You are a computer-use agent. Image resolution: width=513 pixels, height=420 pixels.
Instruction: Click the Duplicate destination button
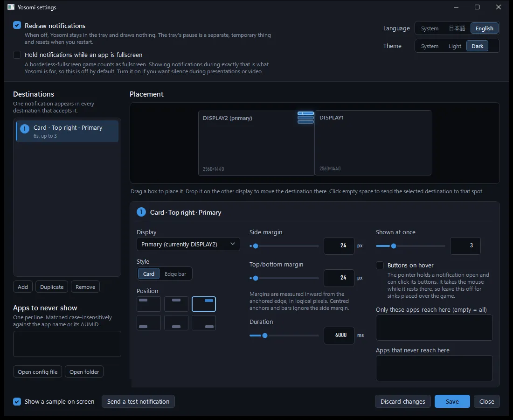click(52, 287)
